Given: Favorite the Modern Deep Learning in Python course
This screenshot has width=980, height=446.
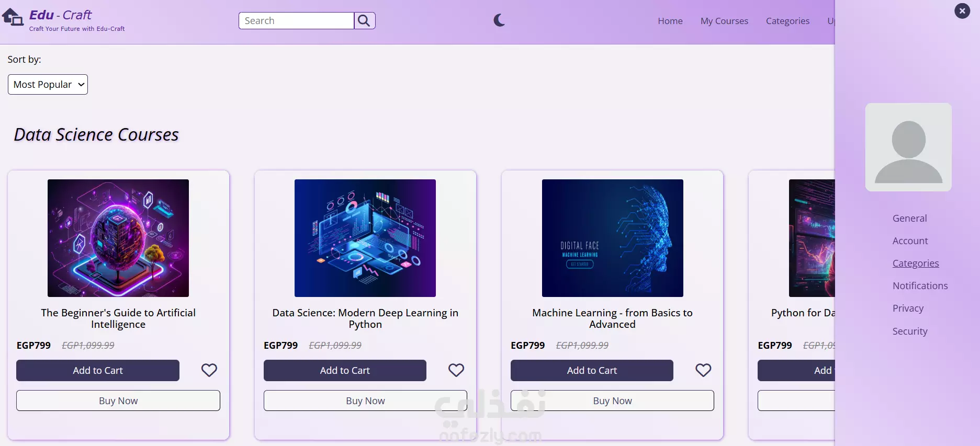Looking at the screenshot, I should [x=456, y=370].
